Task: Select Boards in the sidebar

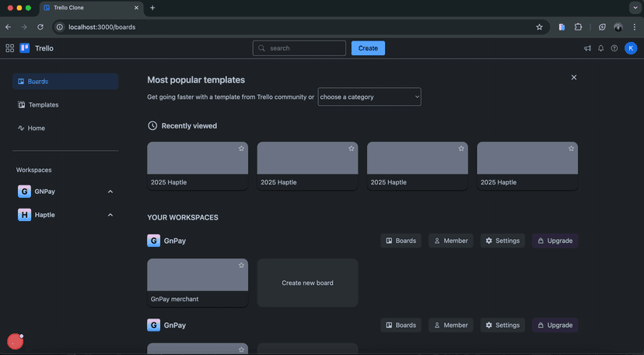Action: coord(65,81)
